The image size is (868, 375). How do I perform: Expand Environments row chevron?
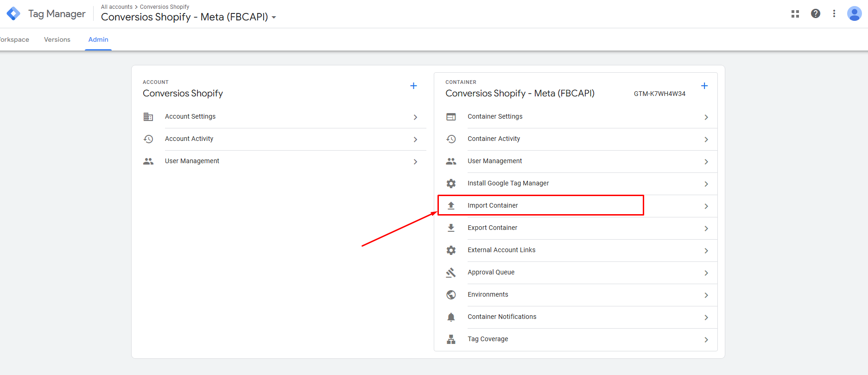pyautogui.click(x=706, y=295)
